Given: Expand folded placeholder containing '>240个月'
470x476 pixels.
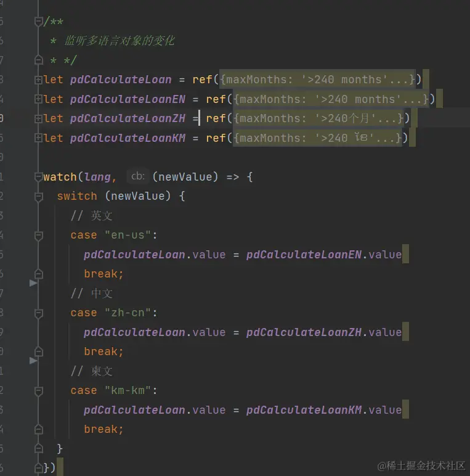Looking at the screenshot, I should (318, 118).
